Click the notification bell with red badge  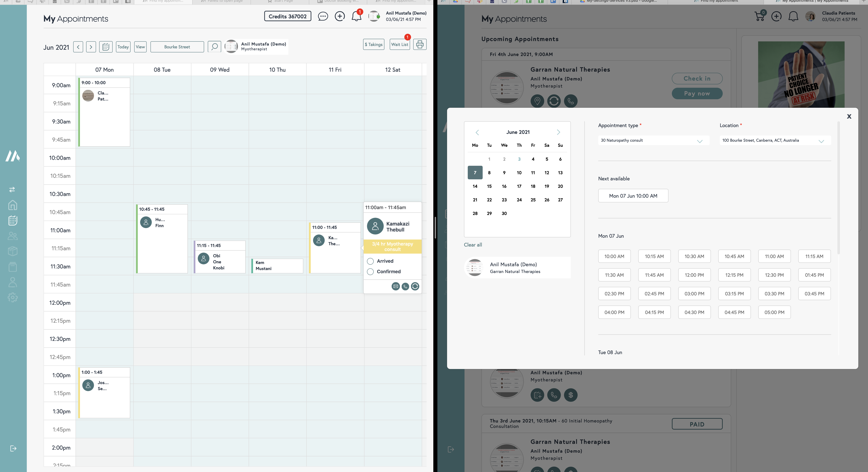point(356,16)
